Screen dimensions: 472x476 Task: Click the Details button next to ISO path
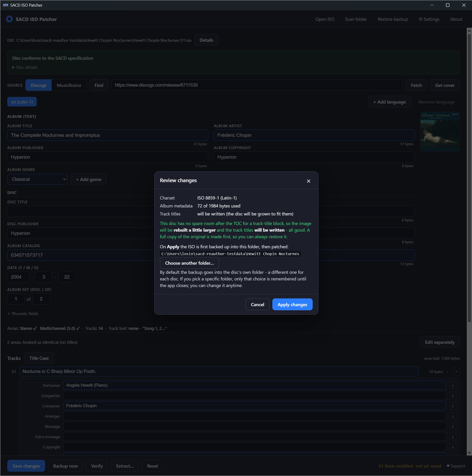[206, 40]
